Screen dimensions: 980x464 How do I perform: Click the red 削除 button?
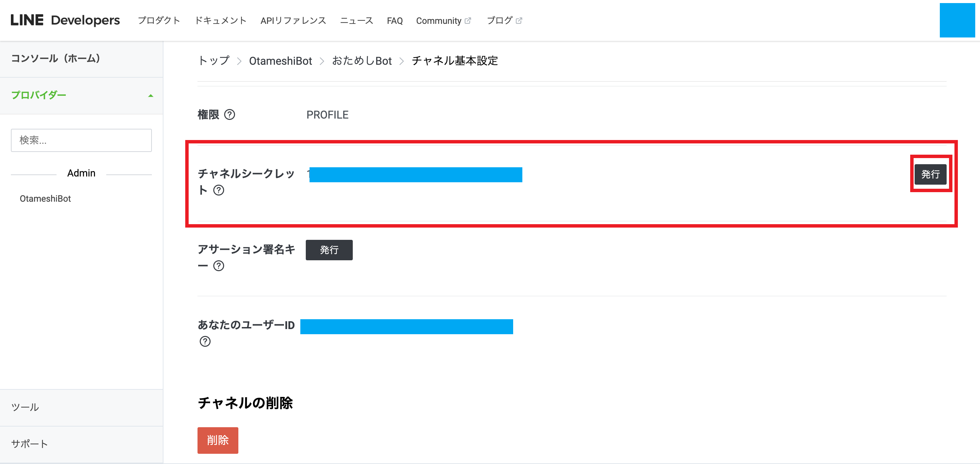[218, 440]
